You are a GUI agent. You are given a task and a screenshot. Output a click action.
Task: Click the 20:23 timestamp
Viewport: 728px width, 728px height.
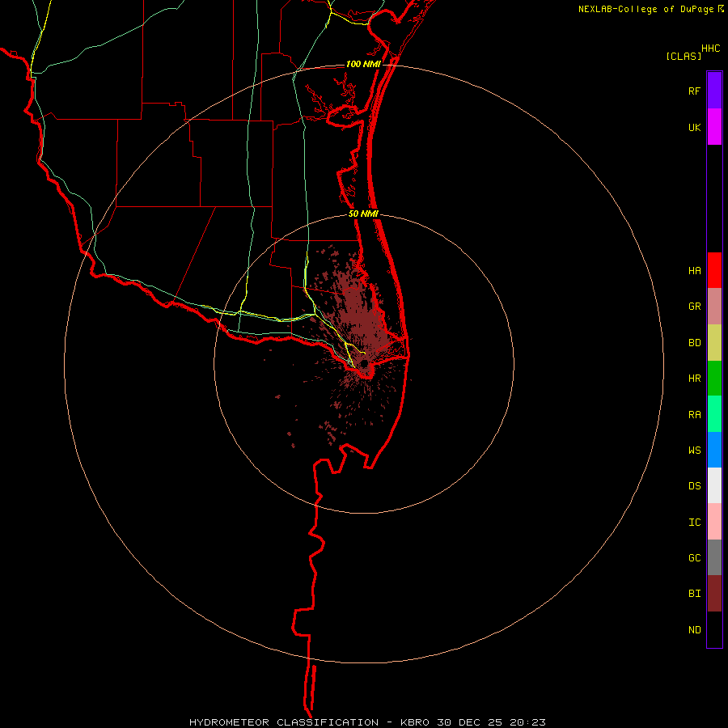(527, 722)
